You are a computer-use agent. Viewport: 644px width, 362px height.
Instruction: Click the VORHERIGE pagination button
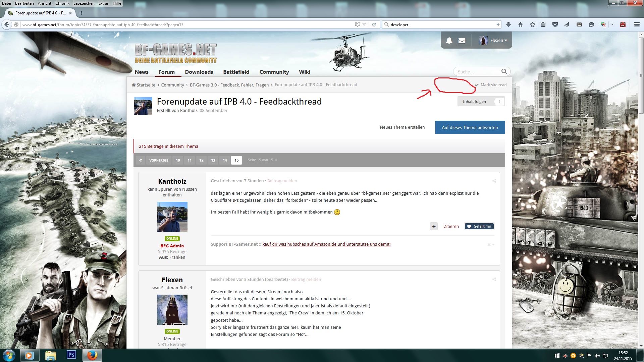159,160
